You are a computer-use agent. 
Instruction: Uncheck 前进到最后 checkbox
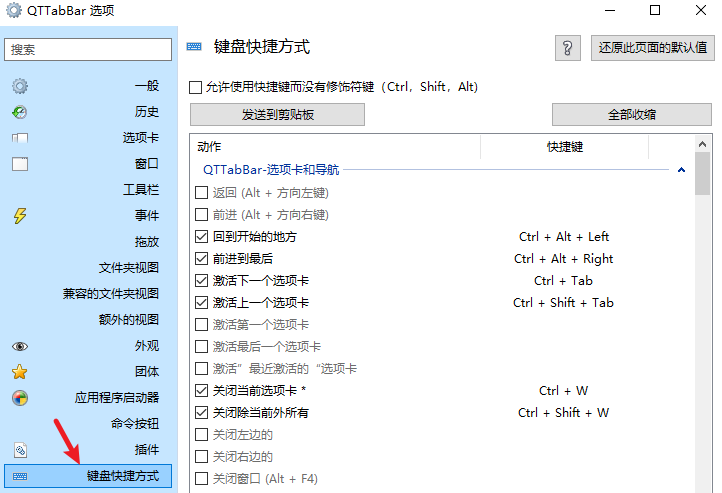click(x=201, y=259)
